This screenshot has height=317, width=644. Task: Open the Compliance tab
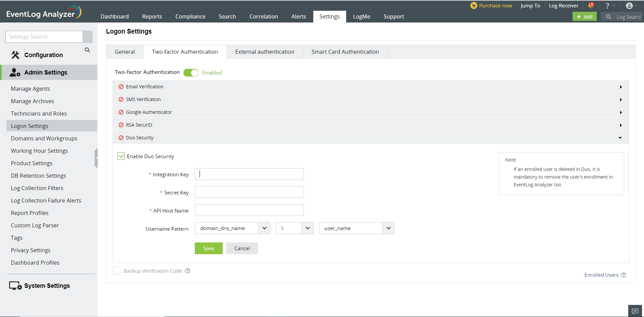[190, 16]
